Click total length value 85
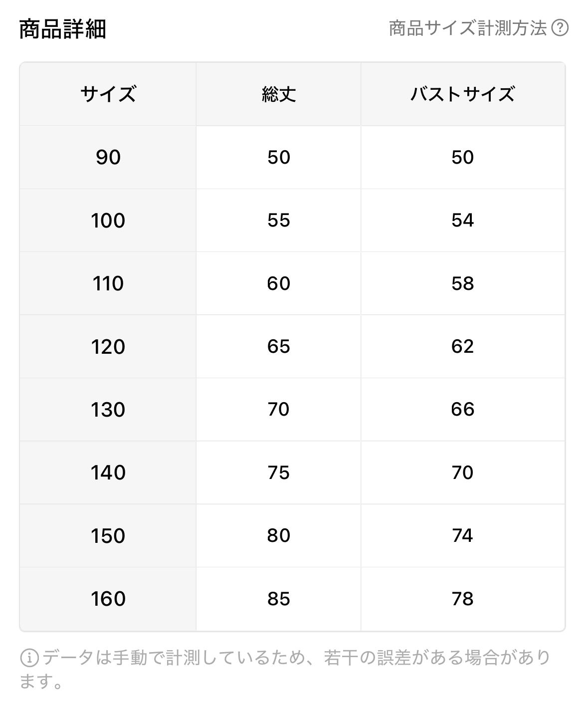The image size is (588, 708). 278,599
